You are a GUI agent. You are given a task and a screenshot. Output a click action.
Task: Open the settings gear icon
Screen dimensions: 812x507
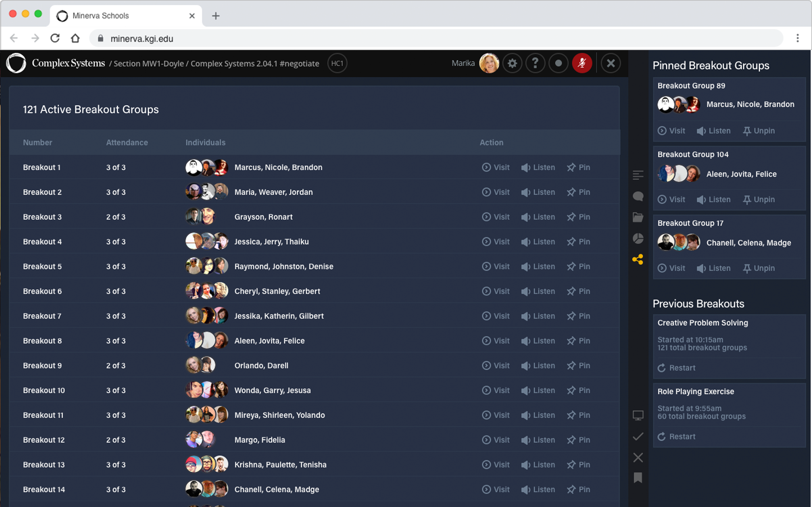tap(512, 64)
